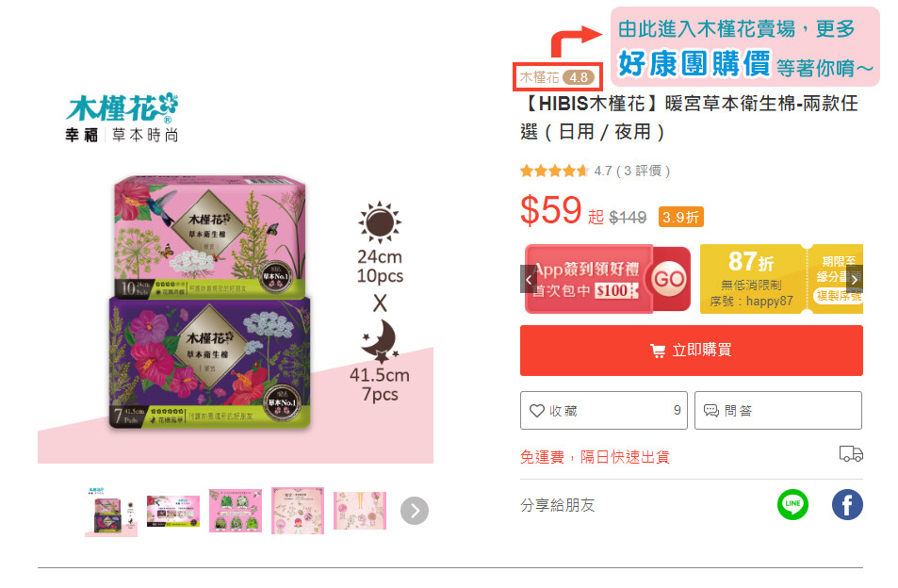Copy 87折 coupon code via 複製序號
898x588 pixels.
click(x=839, y=296)
